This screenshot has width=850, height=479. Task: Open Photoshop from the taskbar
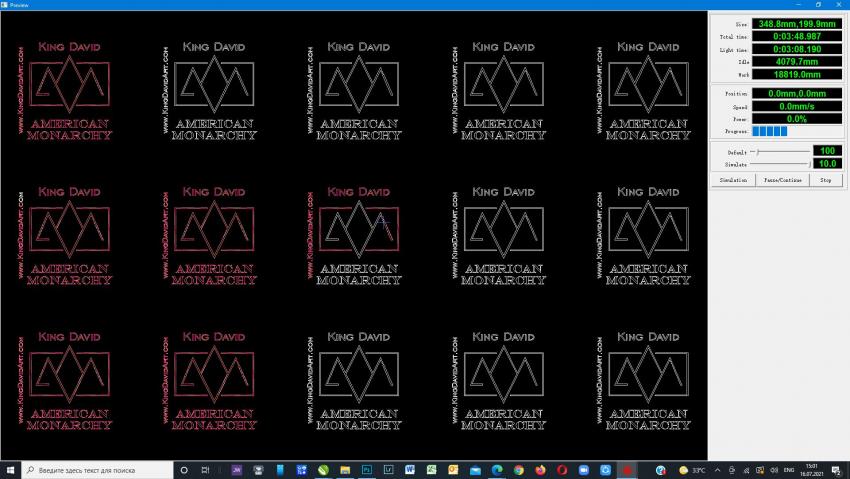367,469
